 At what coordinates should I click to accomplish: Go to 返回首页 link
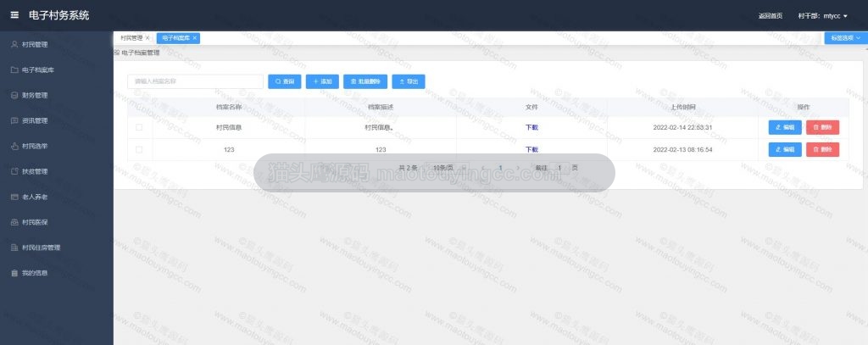pos(770,16)
